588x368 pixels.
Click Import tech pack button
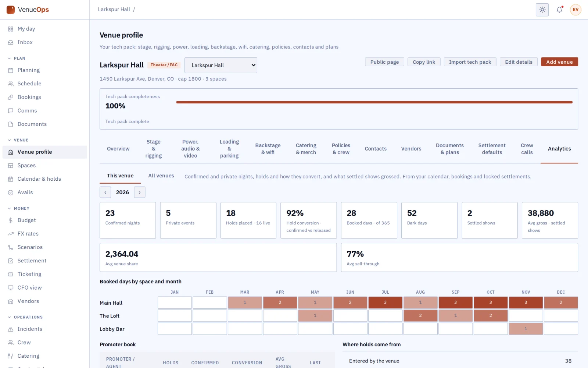pyautogui.click(x=470, y=62)
